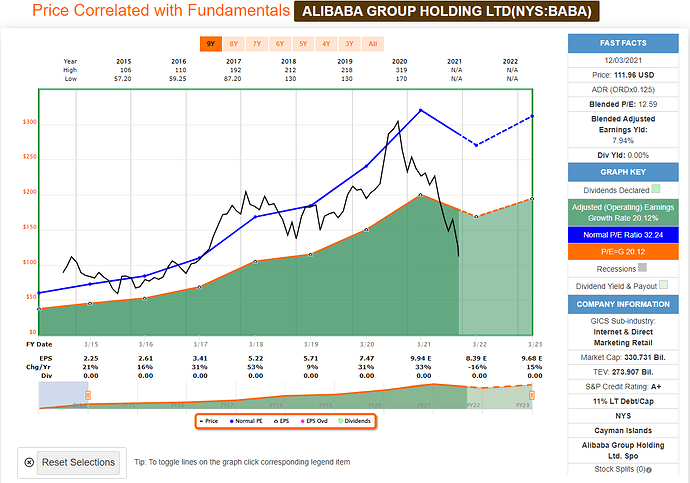The image size is (690, 483).
Task: Click the Reset Selections button
Action: pos(78,462)
